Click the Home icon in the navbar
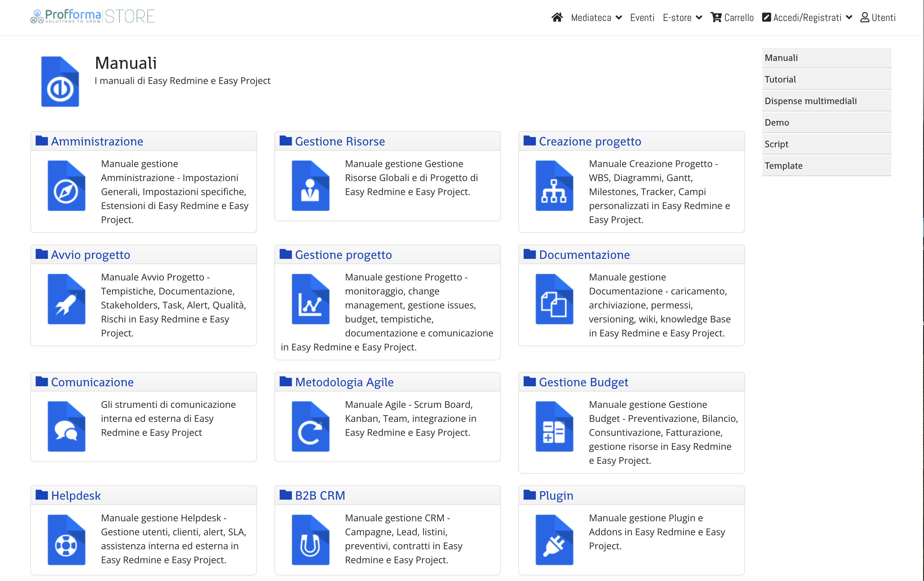 (x=557, y=17)
